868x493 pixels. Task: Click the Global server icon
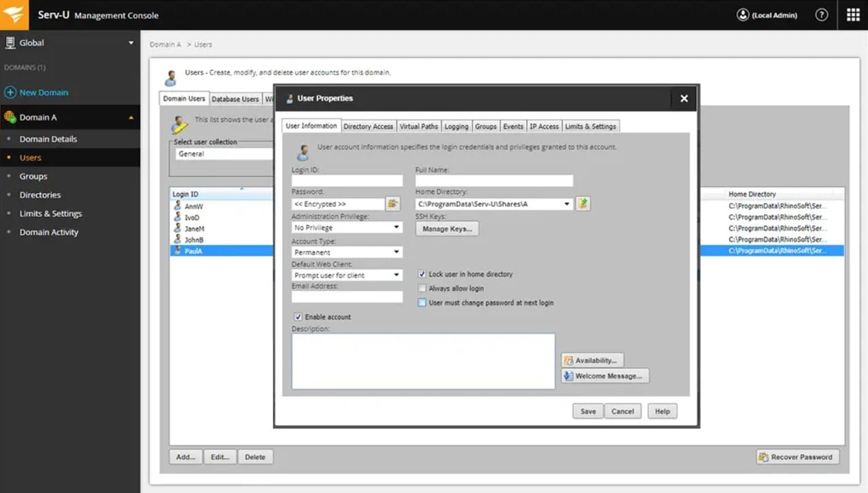tap(10, 43)
